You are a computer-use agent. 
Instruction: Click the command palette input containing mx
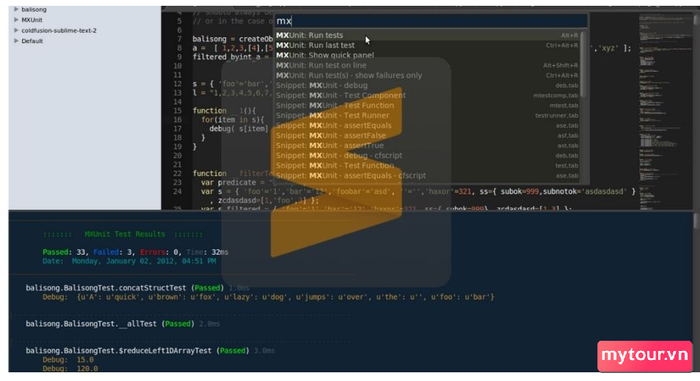click(x=430, y=21)
